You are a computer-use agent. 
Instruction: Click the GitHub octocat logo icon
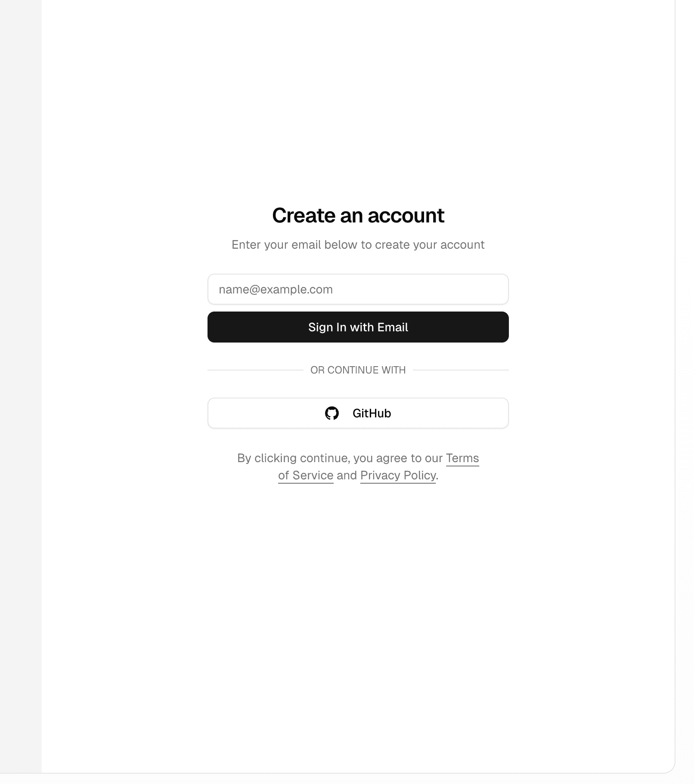(x=332, y=413)
